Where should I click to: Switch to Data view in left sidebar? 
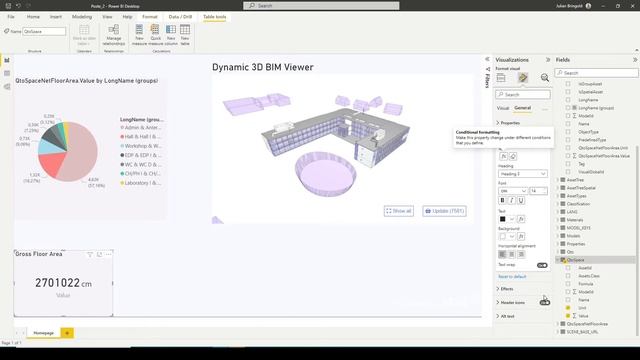(x=7, y=73)
